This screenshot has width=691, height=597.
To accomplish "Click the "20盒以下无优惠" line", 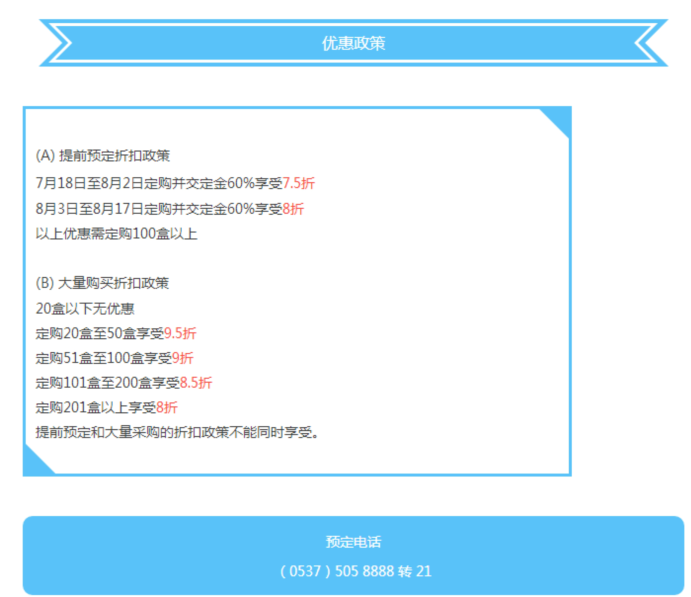I will click(x=84, y=308).
